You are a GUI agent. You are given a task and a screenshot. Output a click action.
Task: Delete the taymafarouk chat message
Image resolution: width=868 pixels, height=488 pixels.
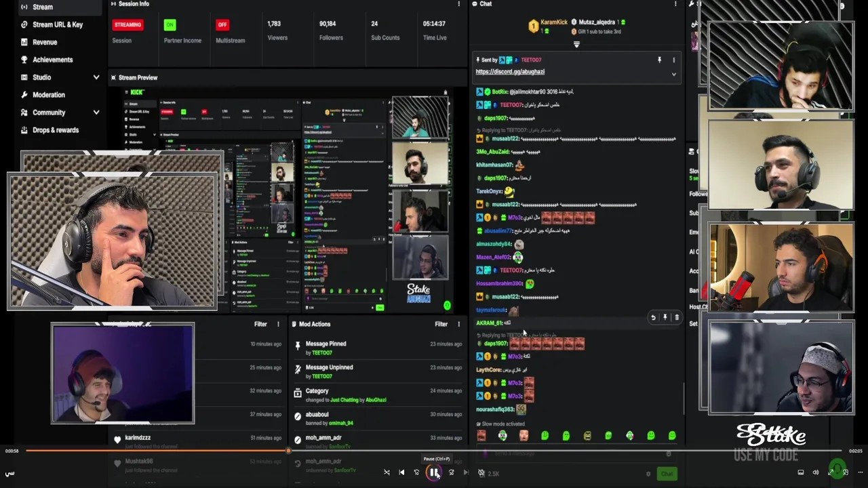tap(676, 317)
